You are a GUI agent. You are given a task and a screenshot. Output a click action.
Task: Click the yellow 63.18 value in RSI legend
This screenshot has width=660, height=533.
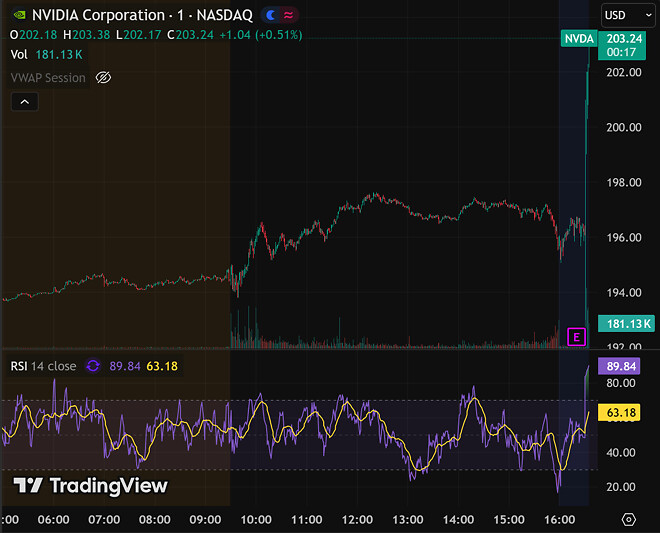[162, 366]
